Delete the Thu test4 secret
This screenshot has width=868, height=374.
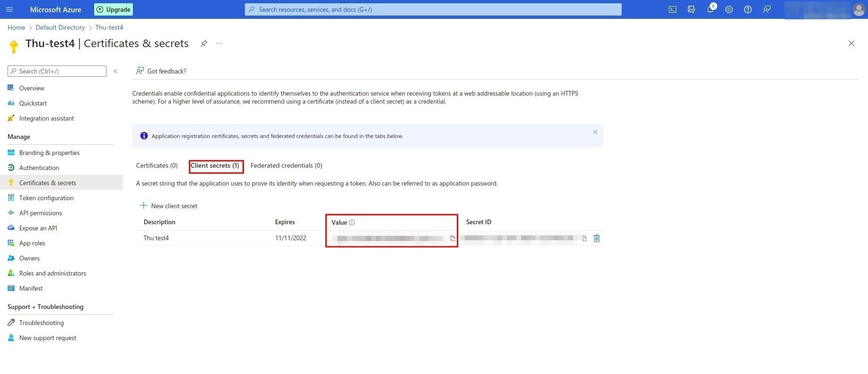(597, 238)
